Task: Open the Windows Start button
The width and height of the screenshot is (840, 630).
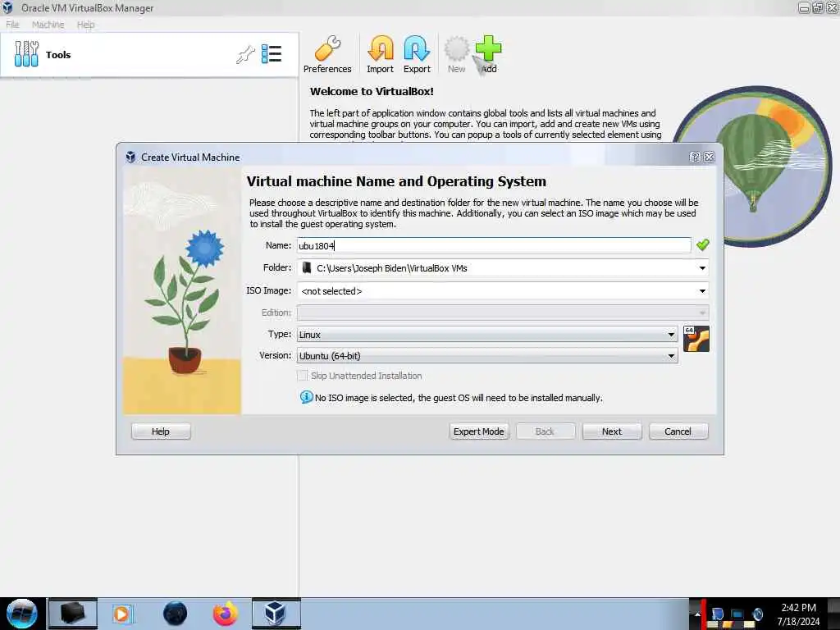Action: pos(22,614)
